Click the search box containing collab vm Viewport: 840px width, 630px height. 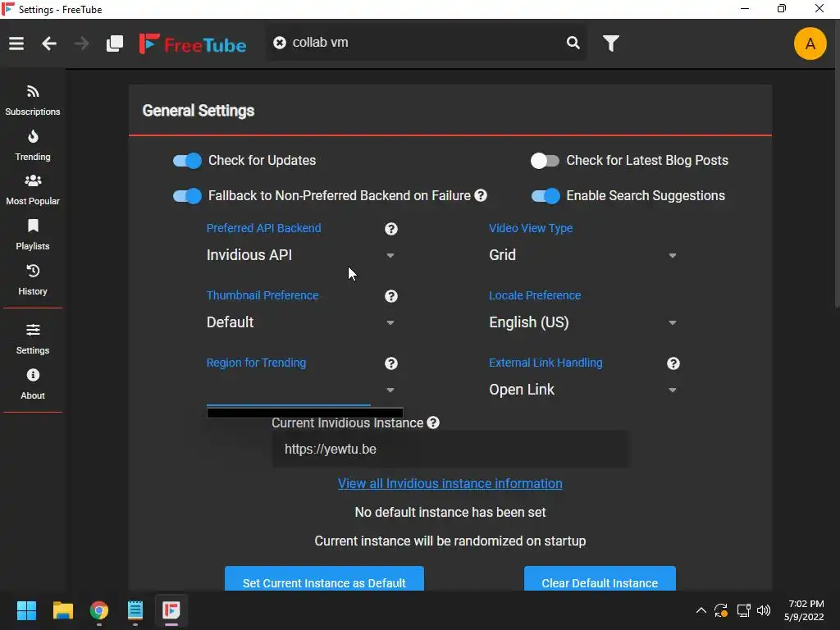(426, 43)
